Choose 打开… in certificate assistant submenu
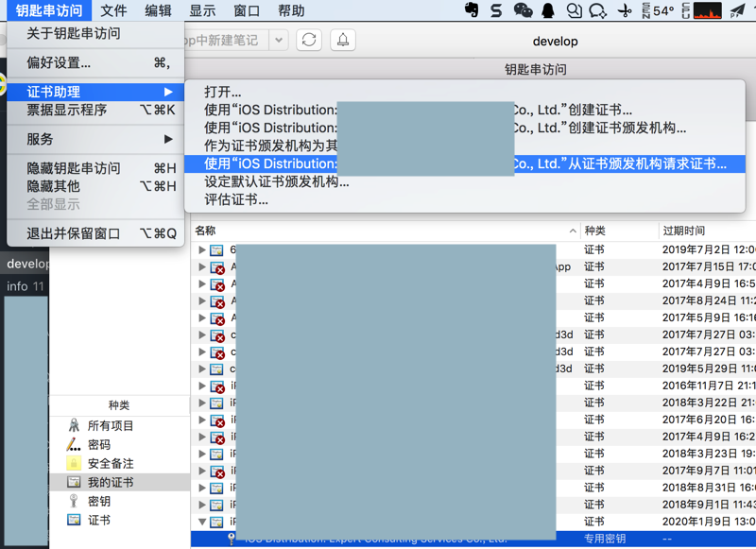 [x=465, y=92]
